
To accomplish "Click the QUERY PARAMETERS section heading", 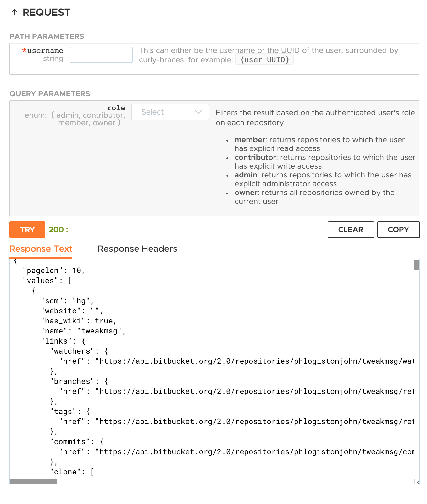I will (x=50, y=94).
